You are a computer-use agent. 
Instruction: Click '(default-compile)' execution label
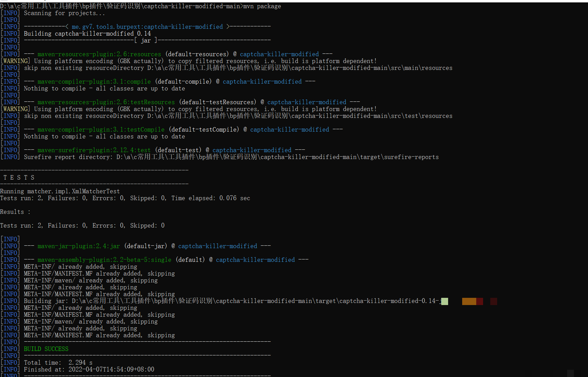click(x=183, y=82)
